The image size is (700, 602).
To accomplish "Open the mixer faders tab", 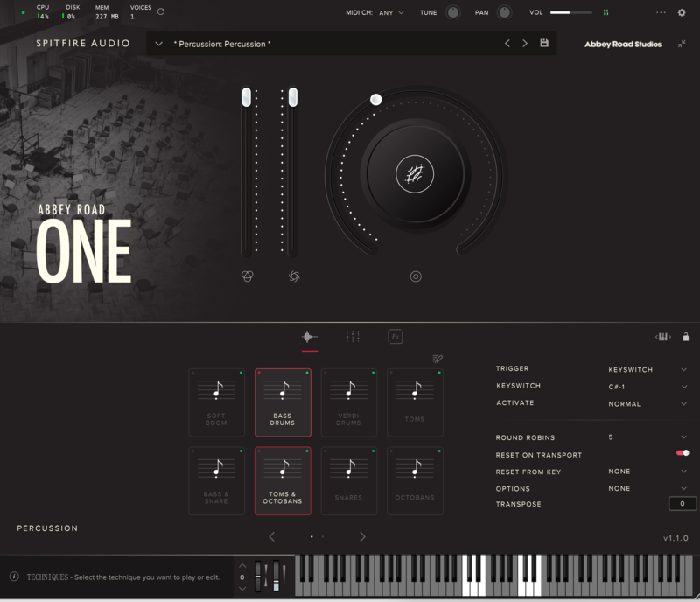I will 353,337.
